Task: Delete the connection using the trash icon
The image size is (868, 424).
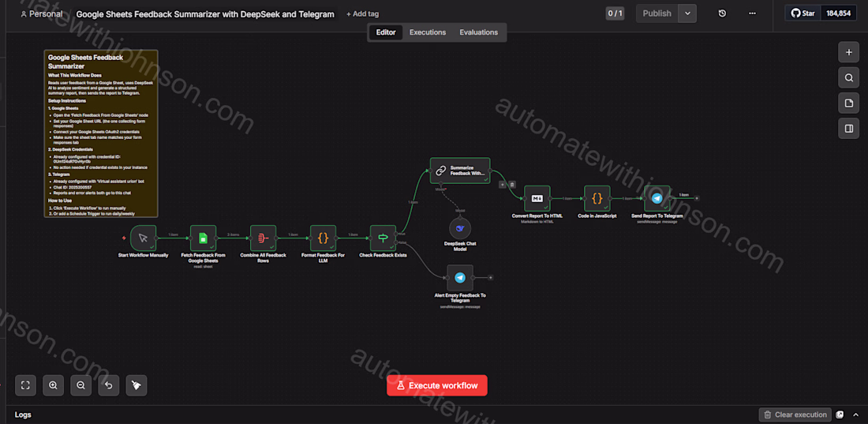Action: click(x=512, y=185)
